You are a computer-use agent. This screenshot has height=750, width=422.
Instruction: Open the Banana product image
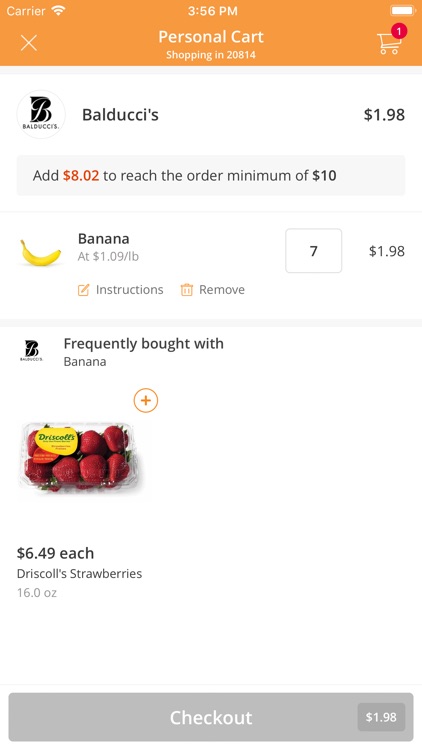tap(41, 252)
